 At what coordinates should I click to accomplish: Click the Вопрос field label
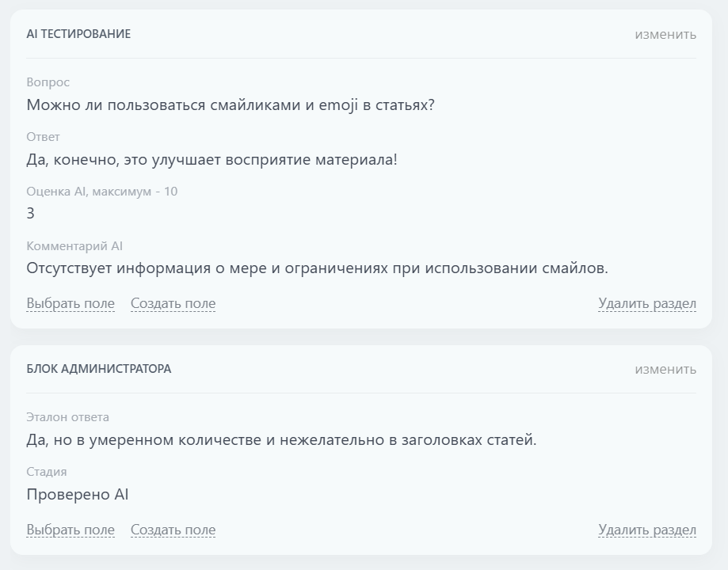(47, 82)
